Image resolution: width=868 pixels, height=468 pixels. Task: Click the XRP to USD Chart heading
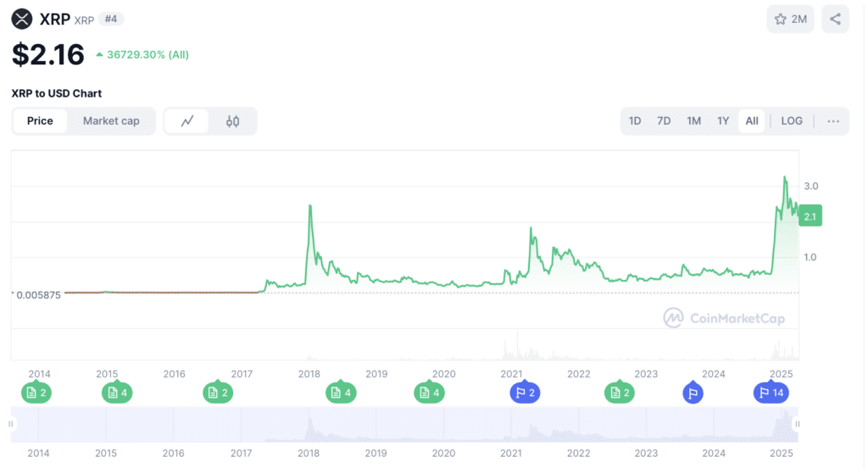coord(57,93)
